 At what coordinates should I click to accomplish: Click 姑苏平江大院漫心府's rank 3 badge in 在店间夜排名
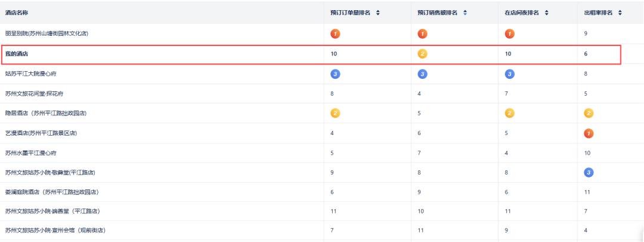(x=510, y=73)
